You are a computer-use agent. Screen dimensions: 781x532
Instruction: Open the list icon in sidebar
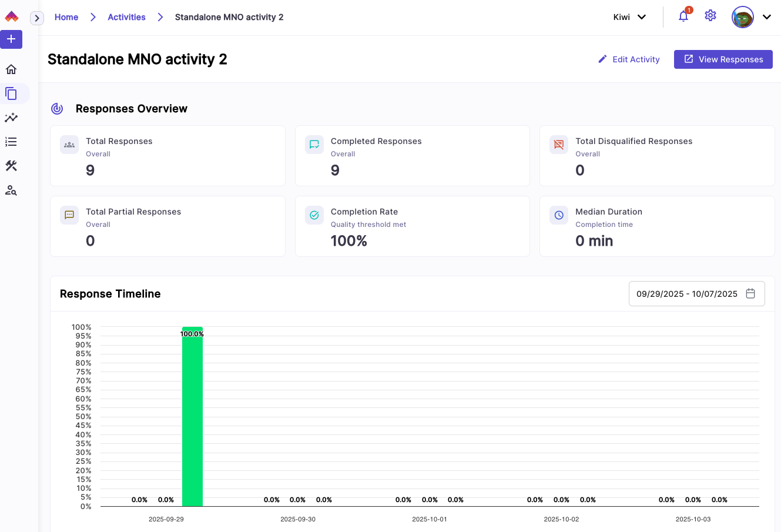click(x=11, y=142)
